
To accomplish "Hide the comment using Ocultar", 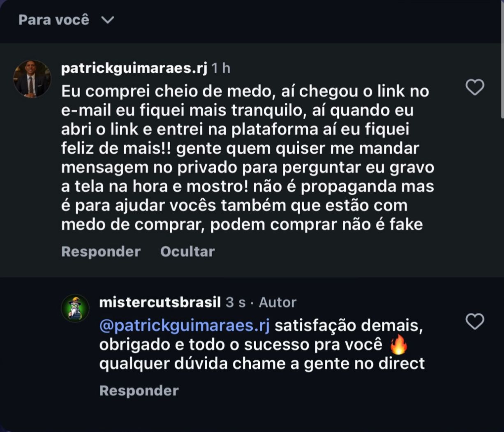I will point(187,252).
